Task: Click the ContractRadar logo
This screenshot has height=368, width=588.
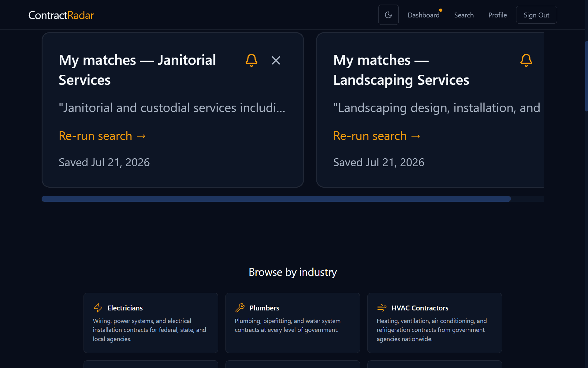Action: coord(61,15)
